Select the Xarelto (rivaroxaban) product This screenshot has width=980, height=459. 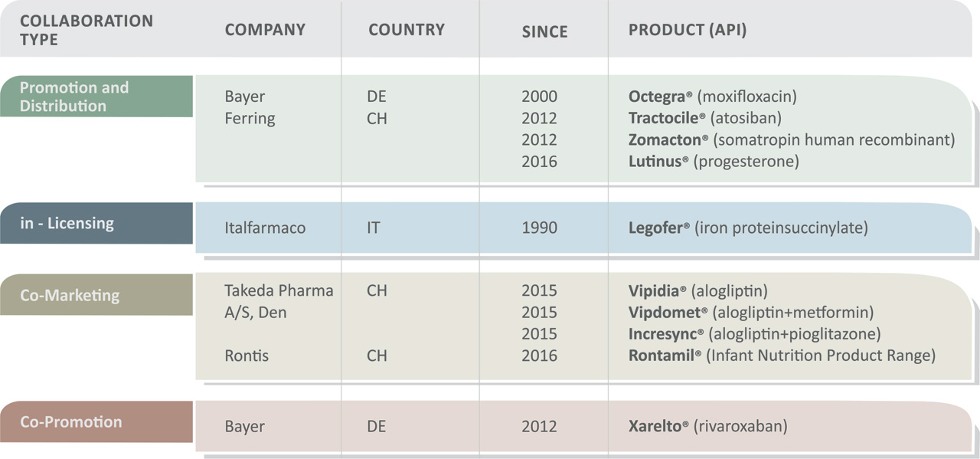click(708, 426)
